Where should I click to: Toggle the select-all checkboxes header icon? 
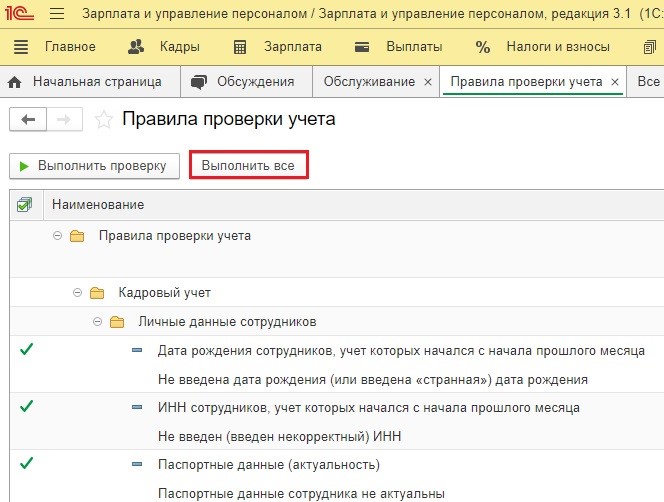(x=25, y=205)
